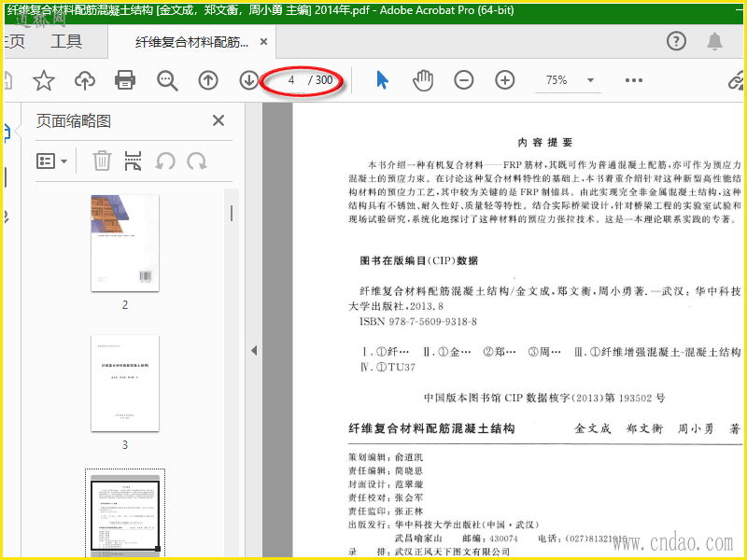Switch to the 工具 tab
747x560 pixels.
[x=66, y=41]
